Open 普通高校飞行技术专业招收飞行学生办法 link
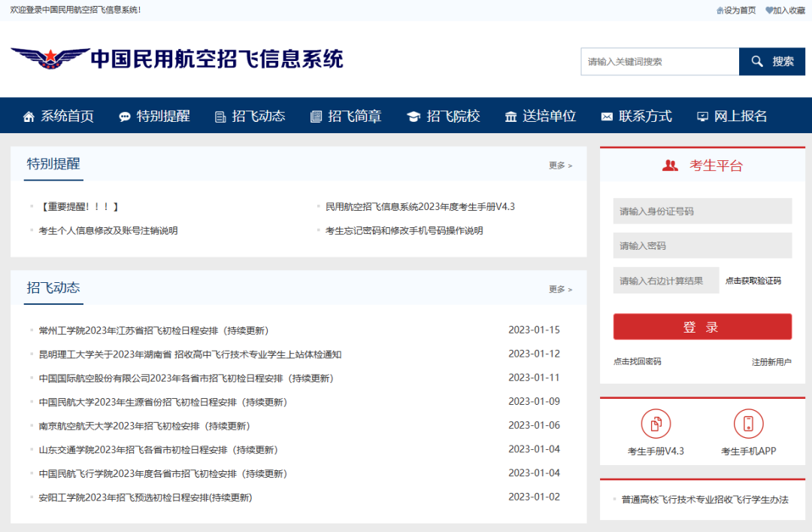 (704, 500)
